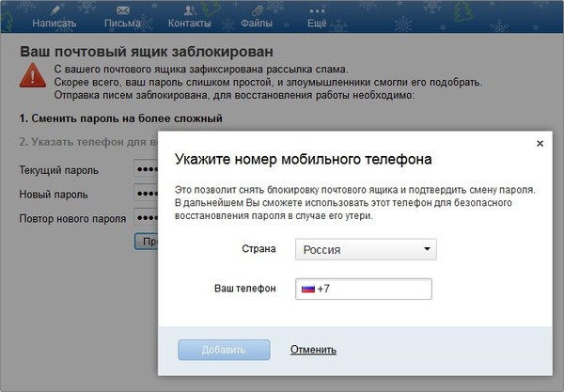Click the pencil icon above Написать
Image resolution: width=564 pixels, height=392 pixels.
[x=55, y=10]
